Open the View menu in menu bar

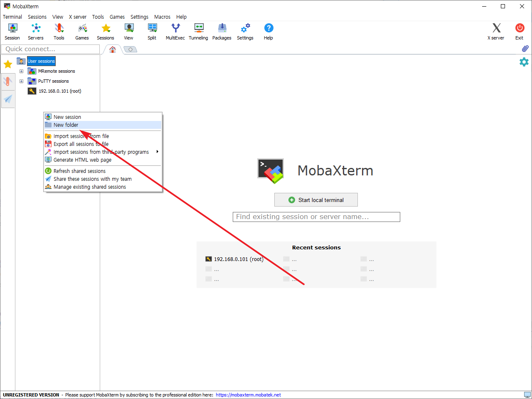click(58, 17)
